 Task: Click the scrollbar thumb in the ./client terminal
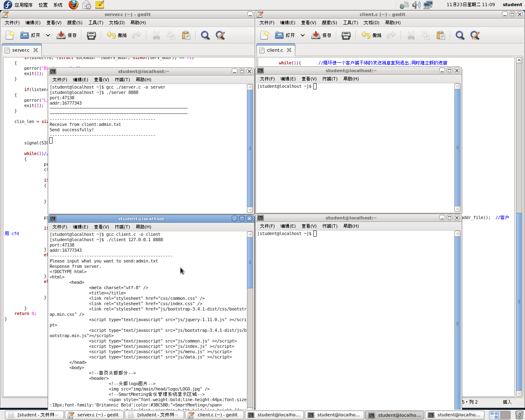(x=250, y=262)
